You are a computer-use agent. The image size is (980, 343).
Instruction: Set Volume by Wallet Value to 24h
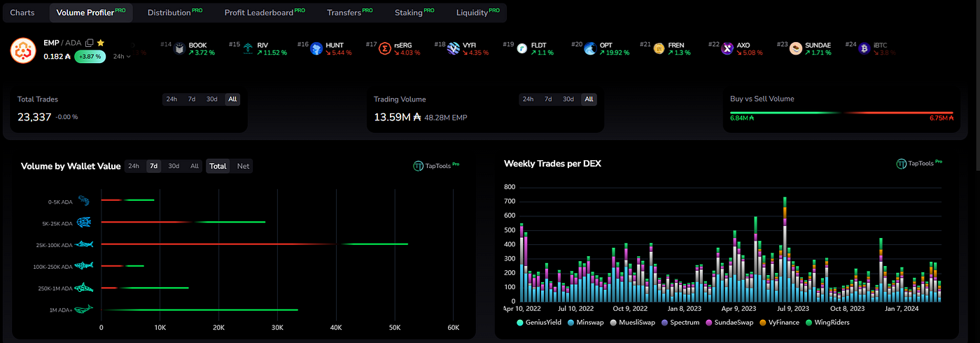click(133, 166)
